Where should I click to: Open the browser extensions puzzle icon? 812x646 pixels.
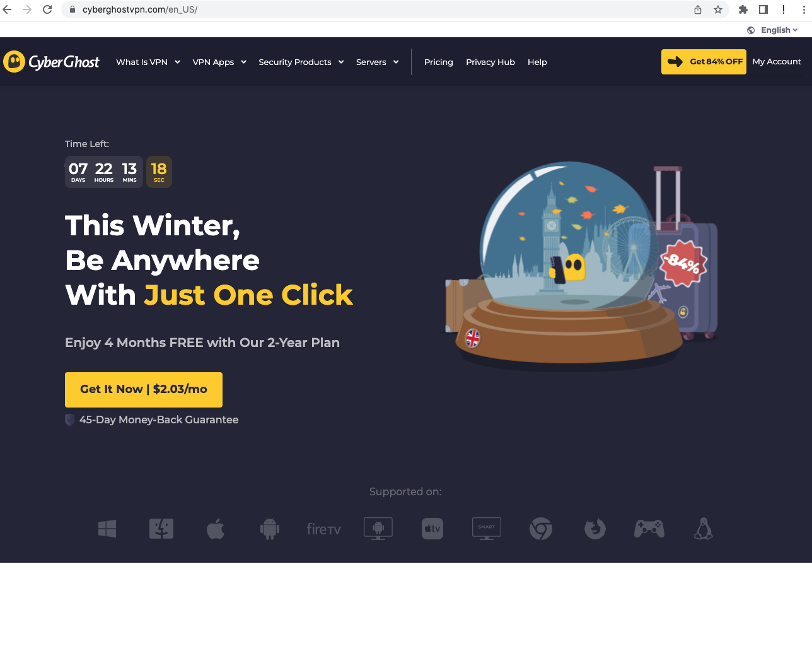743,9
